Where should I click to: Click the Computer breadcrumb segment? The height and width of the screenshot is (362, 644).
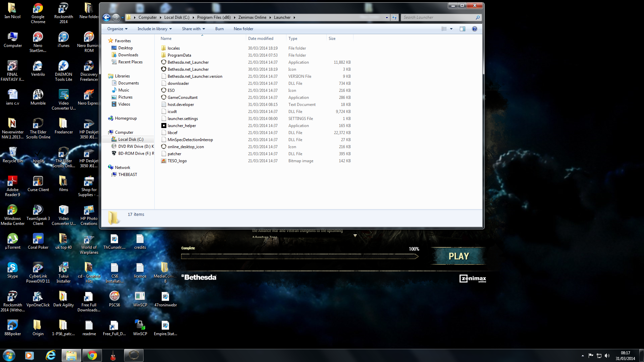pos(147,17)
